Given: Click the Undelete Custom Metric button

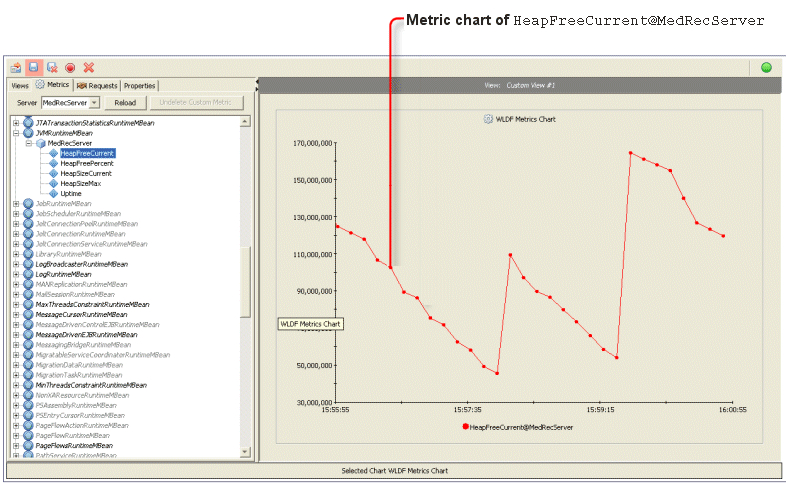Looking at the screenshot, I should (195, 103).
